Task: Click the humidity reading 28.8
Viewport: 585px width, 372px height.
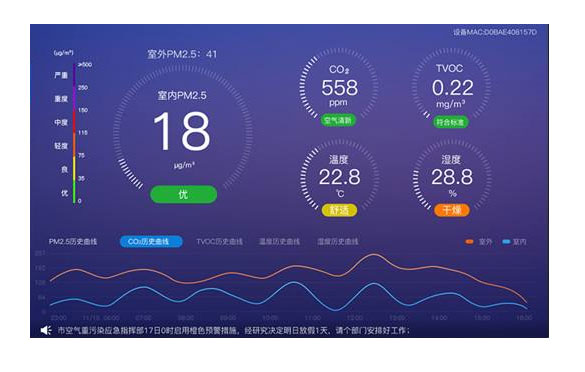Action: point(452,177)
